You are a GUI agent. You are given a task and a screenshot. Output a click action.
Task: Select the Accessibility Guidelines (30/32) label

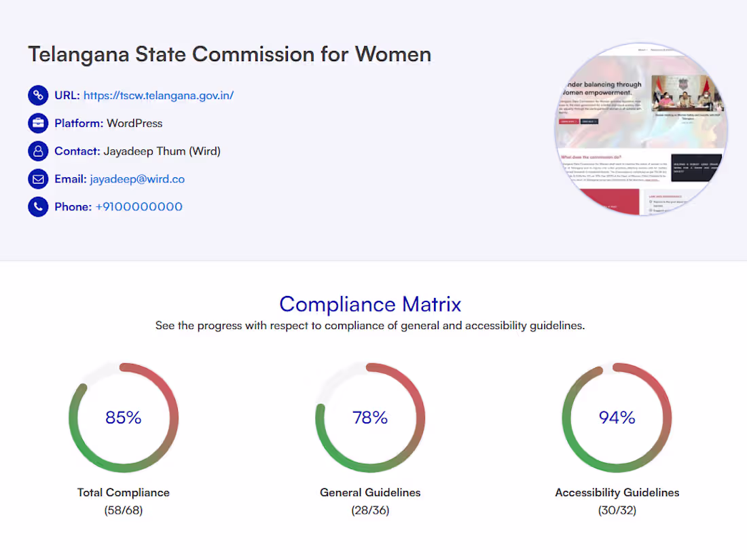point(617,501)
